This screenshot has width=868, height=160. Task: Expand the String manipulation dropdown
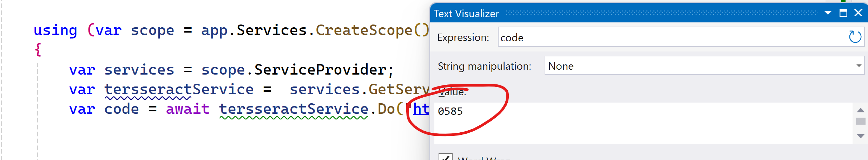point(859,66)
